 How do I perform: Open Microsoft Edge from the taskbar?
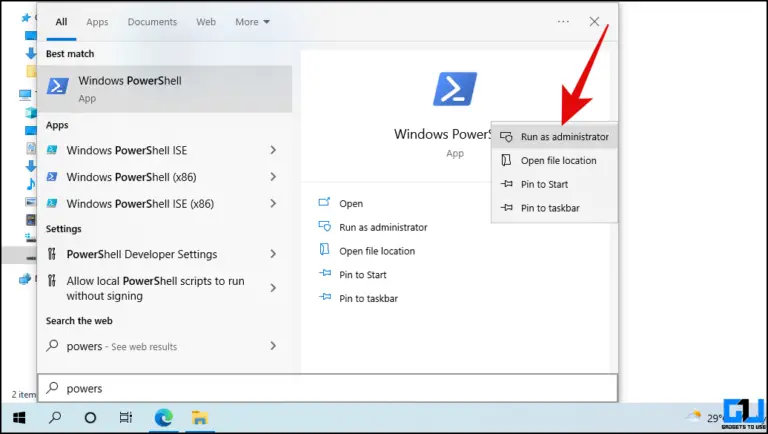coord(163,417)
